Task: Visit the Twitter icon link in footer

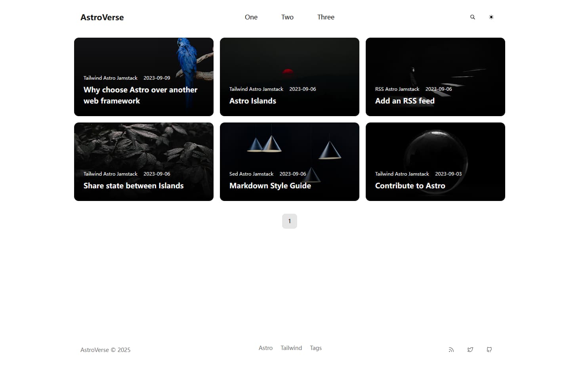Action: pyautogui.click(x=470, y=350)
